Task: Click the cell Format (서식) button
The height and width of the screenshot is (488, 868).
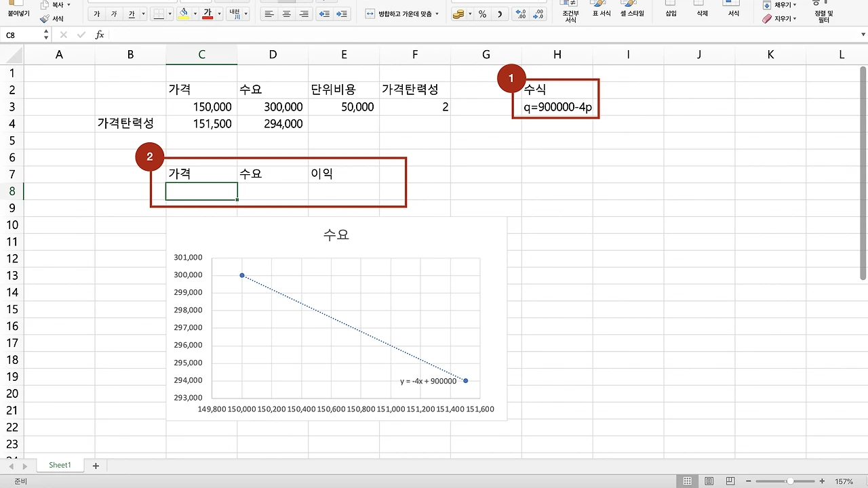Action: click(734, 9)
